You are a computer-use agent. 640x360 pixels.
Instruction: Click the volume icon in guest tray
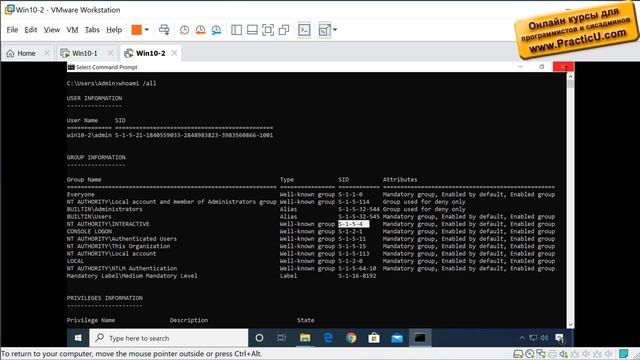pos(544,338)
